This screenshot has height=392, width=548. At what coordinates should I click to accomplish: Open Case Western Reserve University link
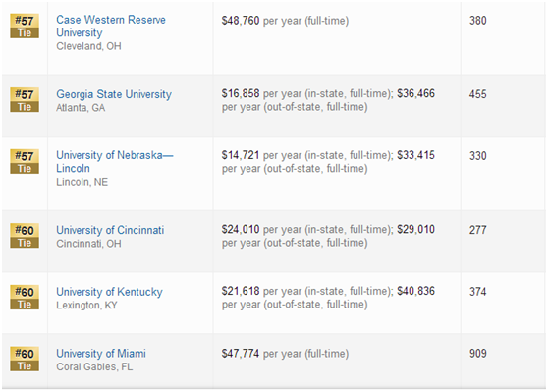tap(111, 26)
